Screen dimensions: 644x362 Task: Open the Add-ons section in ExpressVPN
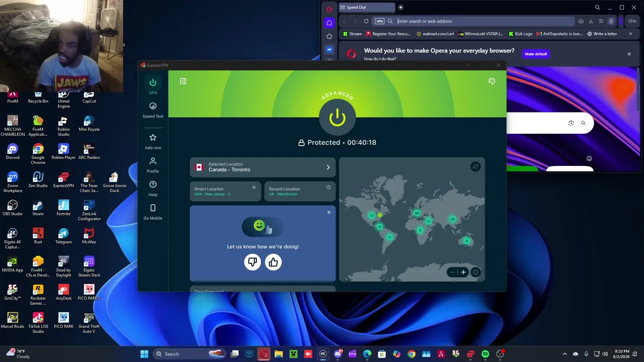pyautogui.click(x=153, y=141)
